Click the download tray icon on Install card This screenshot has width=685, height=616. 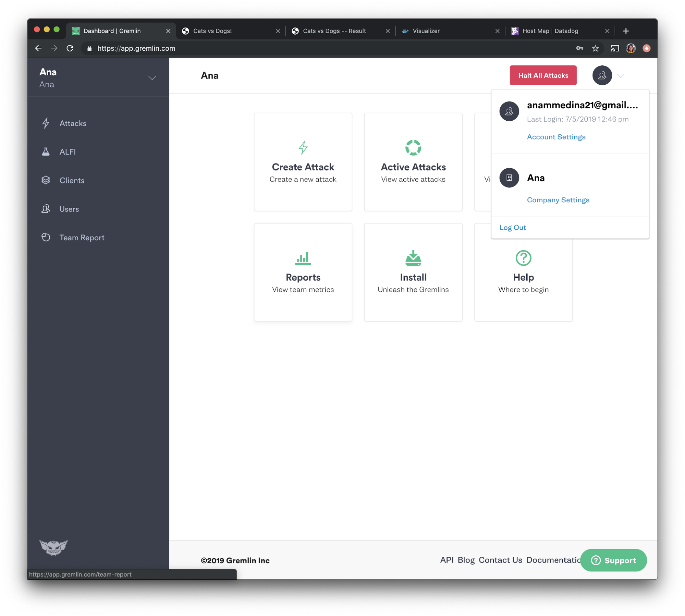tap(413, 258)
